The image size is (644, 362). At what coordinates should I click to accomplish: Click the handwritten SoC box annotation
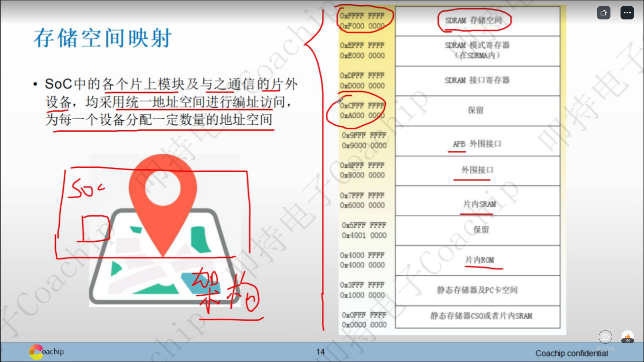tap(87, 188)
